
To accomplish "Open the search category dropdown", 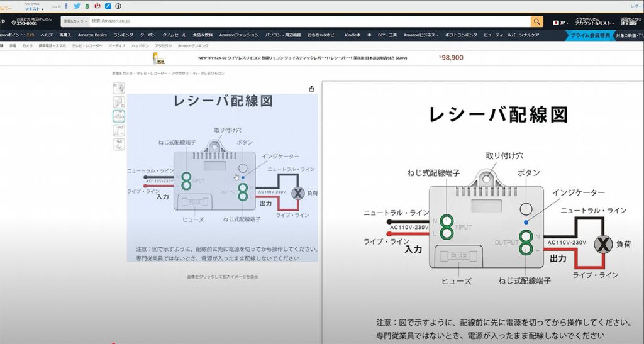I will tap(75, 21).
